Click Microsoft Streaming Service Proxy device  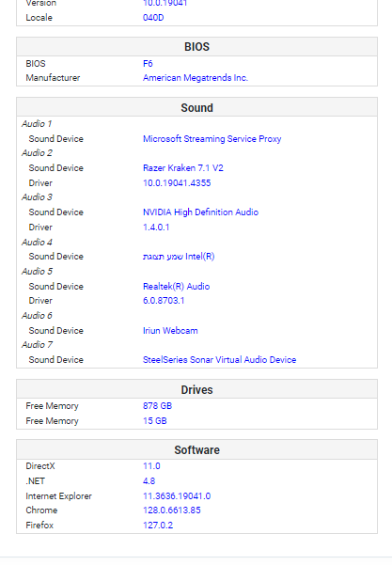[212, 138]
